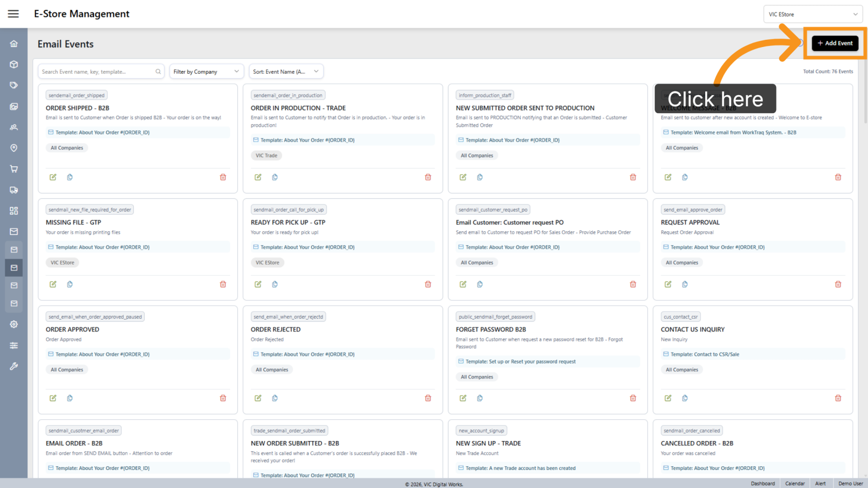Screen dimensions: 868x488
Task: Duplicate the ORDER SHIPPED - B2B event
Action: click(x=70, y=177)
